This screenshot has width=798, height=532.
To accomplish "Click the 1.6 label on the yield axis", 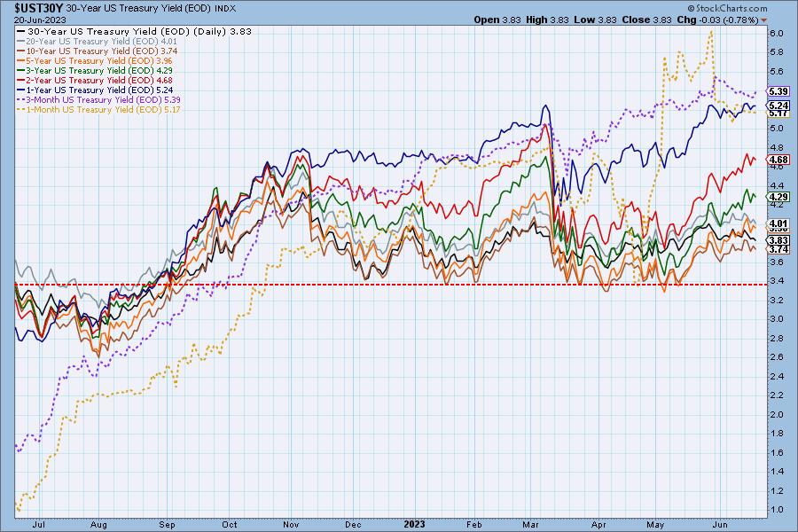I will click(x=777, y=452).
